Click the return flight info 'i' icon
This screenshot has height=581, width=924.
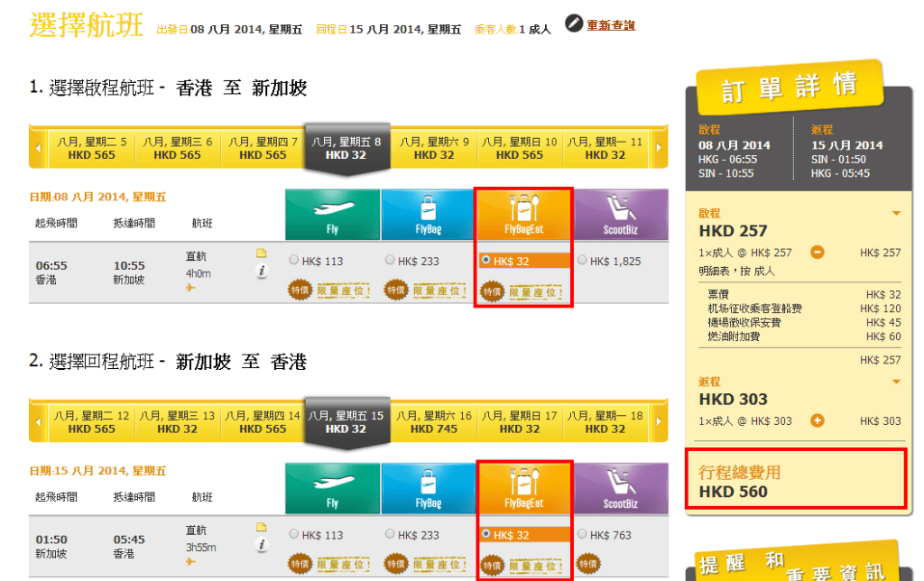pos(262,545)
